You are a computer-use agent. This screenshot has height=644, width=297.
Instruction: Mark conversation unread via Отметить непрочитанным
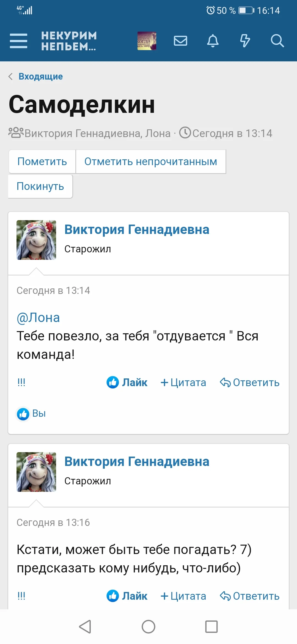pos(150,162)
